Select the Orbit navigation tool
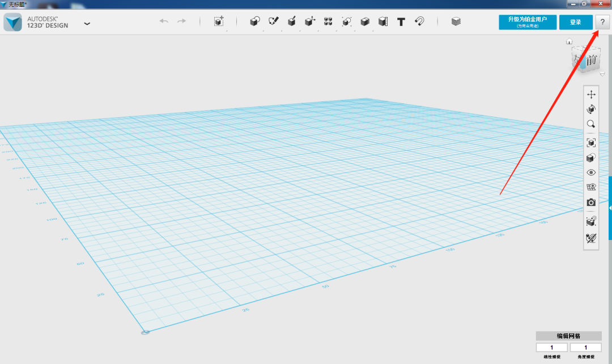Viewport: 612px width, 364px height. pyautogui.click(x=591, y=109)
